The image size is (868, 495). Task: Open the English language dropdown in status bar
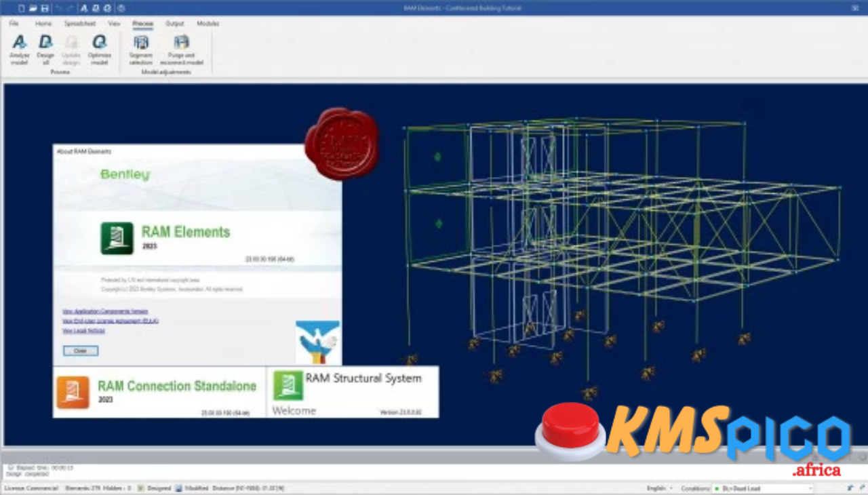659,488
